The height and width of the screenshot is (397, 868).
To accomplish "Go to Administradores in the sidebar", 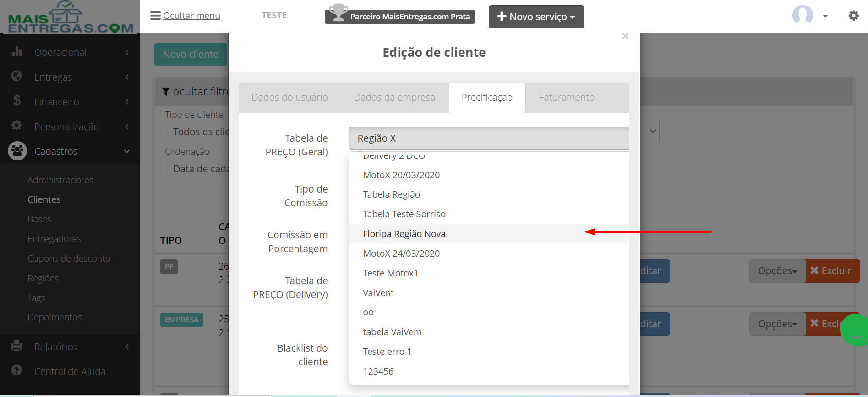I will pos(60,180).
